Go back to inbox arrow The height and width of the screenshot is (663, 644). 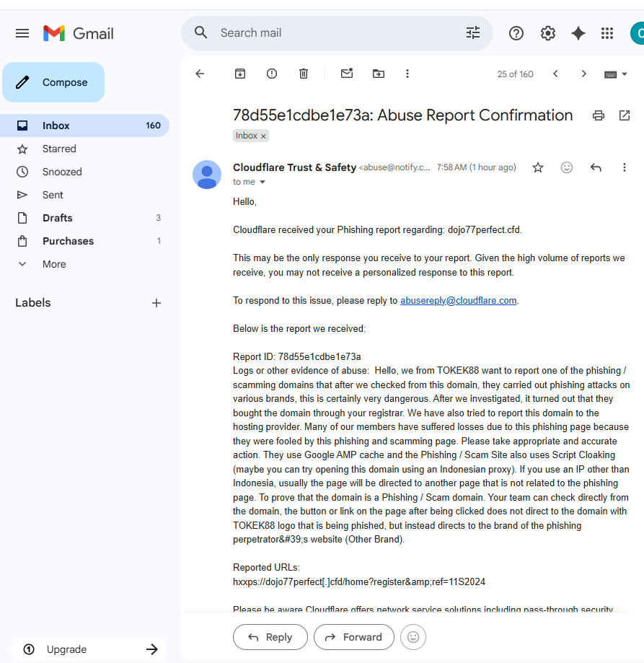pos(200,74)
